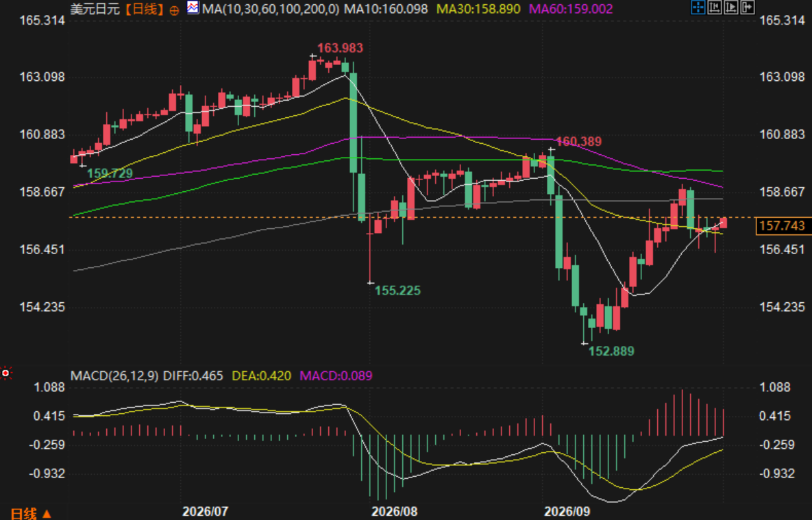Click the MA30:158.890 readout
The width and height of the screenshot is (812, 520).
click(x=479, y=9)
